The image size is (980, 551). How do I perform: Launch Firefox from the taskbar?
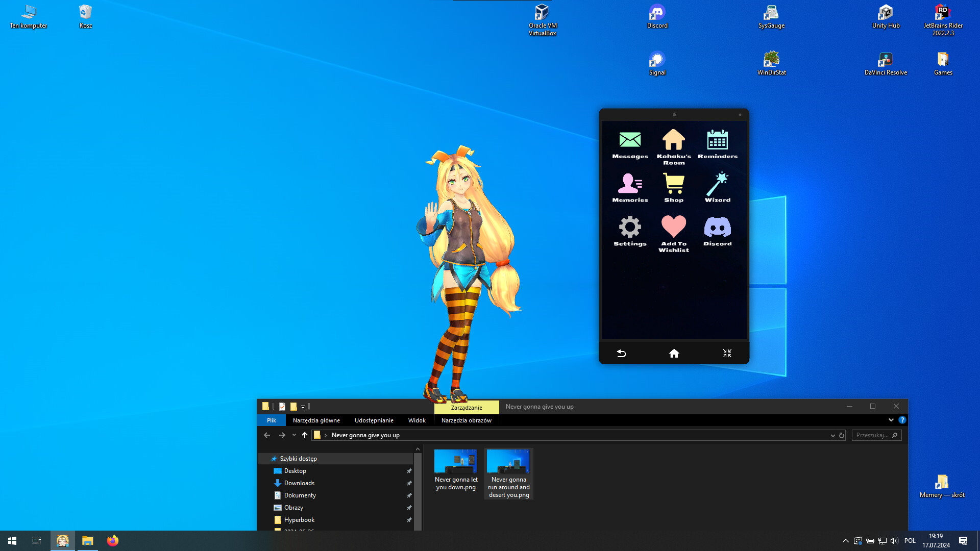(x=112, y=540)
